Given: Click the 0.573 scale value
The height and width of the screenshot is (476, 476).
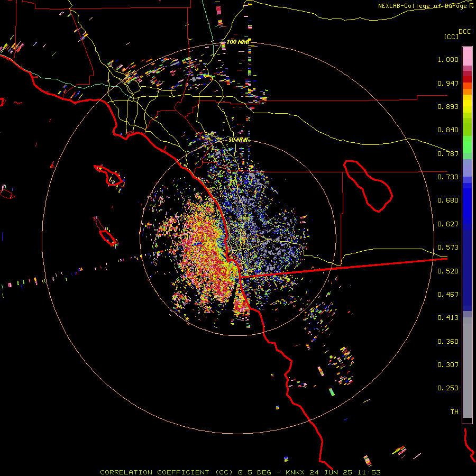Looking at the screenshot, I should tap(448, 248).
